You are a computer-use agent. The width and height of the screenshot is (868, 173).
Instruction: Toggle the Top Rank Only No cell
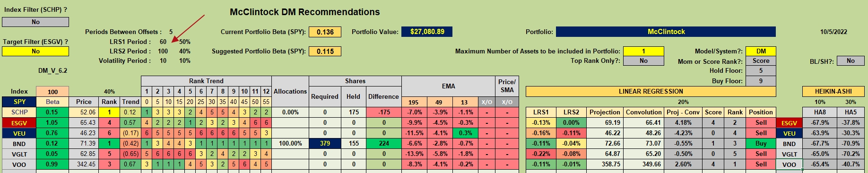tap(643, 61)
